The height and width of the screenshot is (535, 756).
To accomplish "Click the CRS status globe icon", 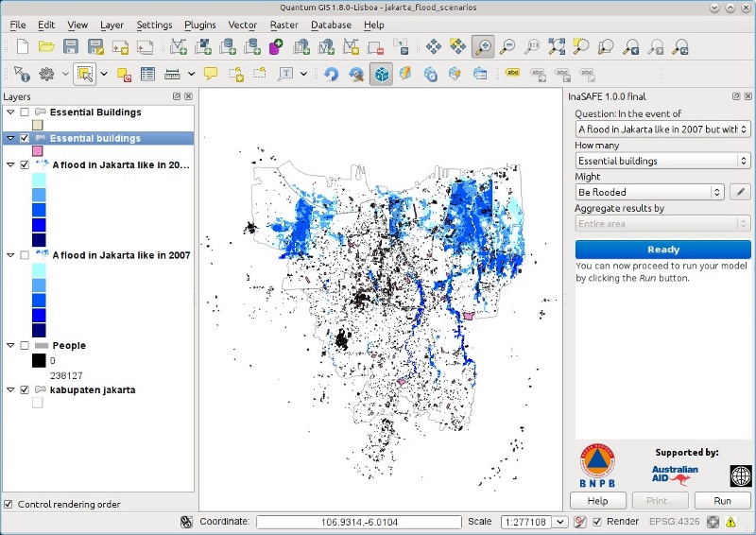I will pyautogui.click(x=713, y=522).
